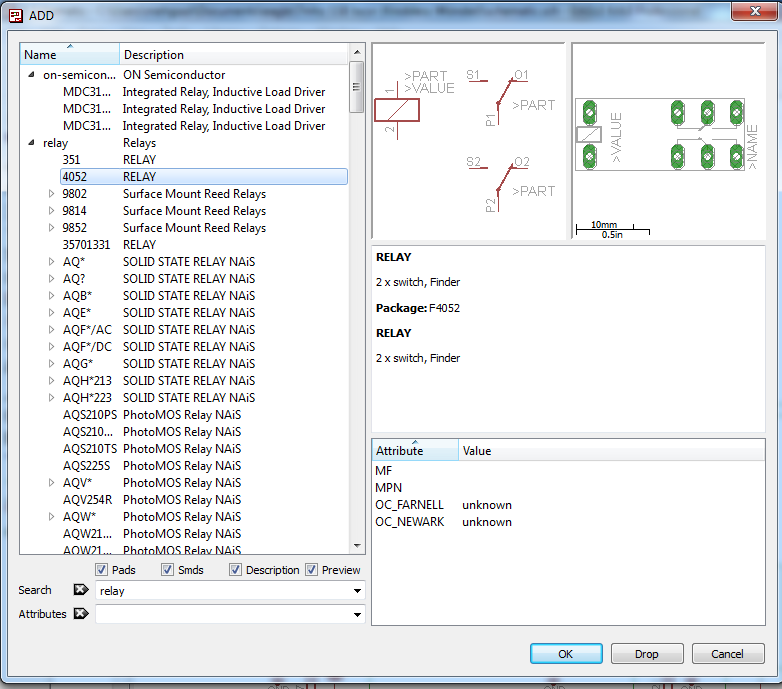Click the Search arrow icon beside Search label
Screen dimensions: 782x689
pyautogui.click(x=81, y=591)
